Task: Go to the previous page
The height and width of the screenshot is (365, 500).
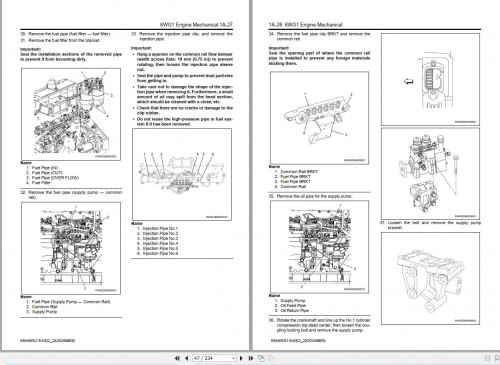Action: coord(186,358)
